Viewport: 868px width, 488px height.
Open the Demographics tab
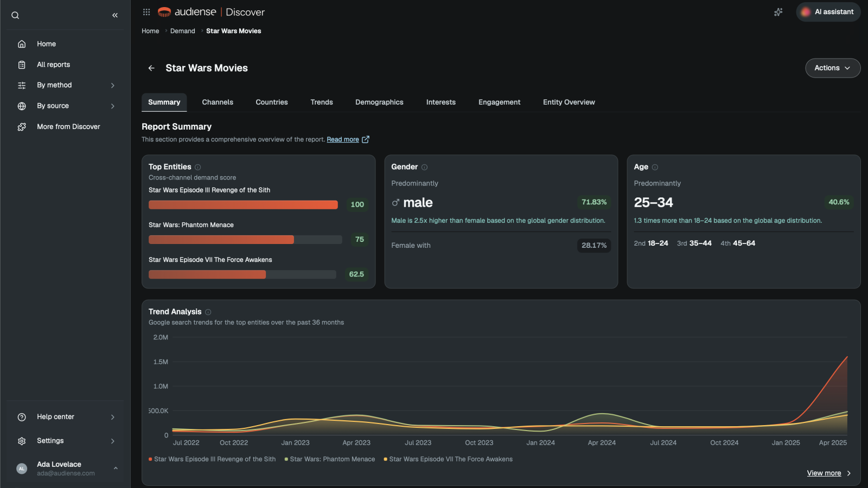tap(379, 102)
